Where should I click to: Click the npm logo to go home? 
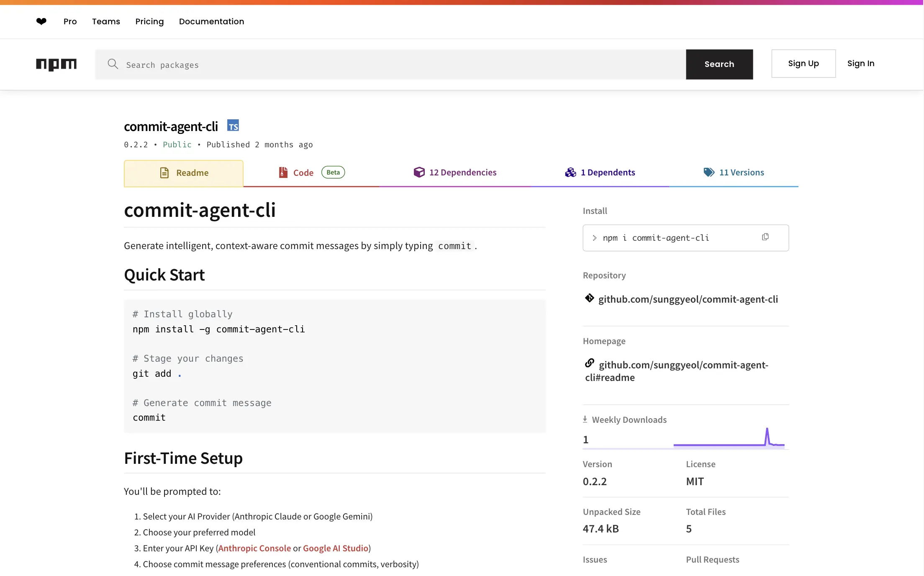[56, 64]
